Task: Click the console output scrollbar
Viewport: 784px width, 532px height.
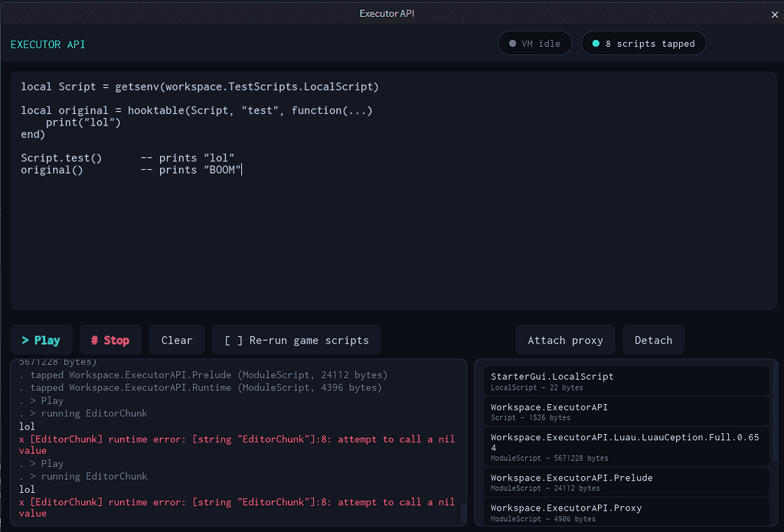Action: 462,513
